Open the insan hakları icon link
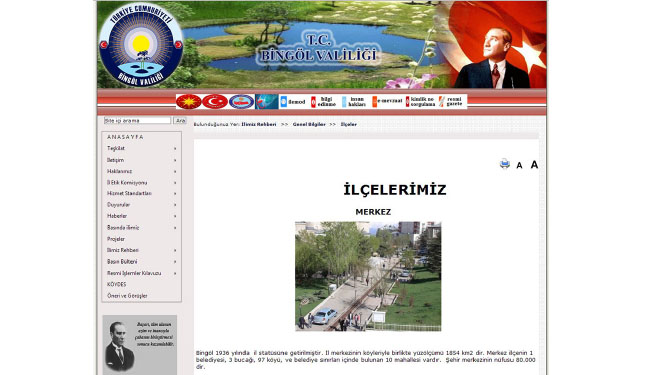This screenshot has width=650, height=375. (x=354, y=102)
